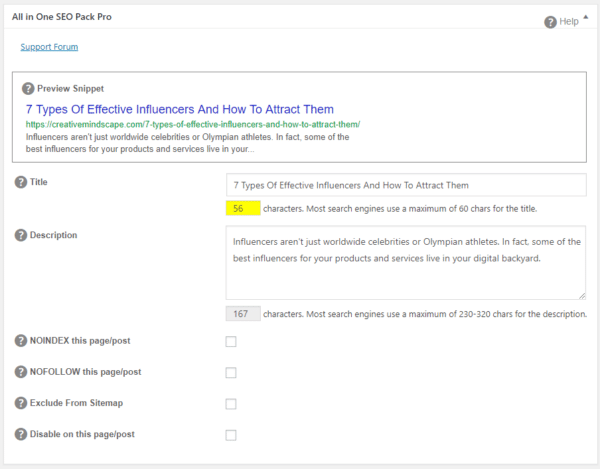Click the NOINDEX this page/post label

click(80, 340)
